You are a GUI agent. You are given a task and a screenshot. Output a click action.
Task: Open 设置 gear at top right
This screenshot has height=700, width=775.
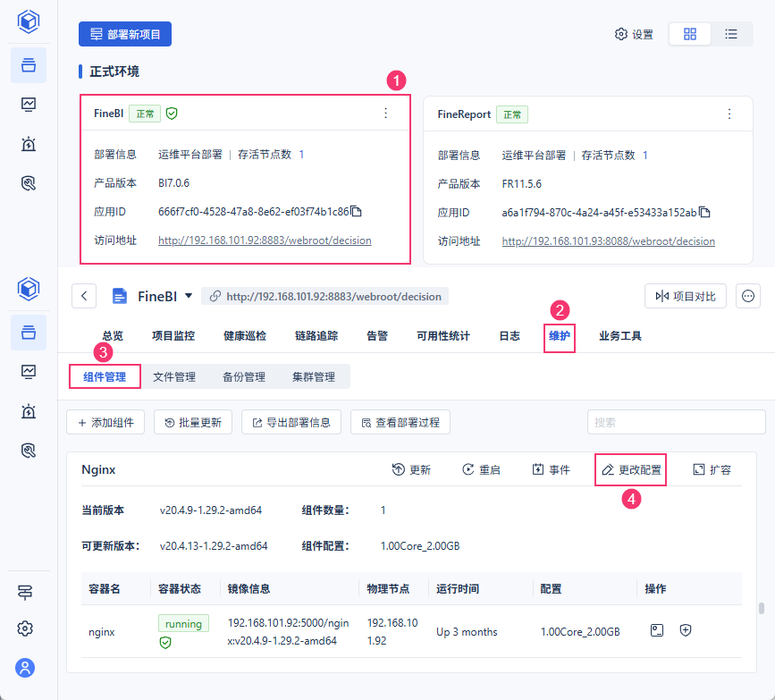click(x=634, y=34)
